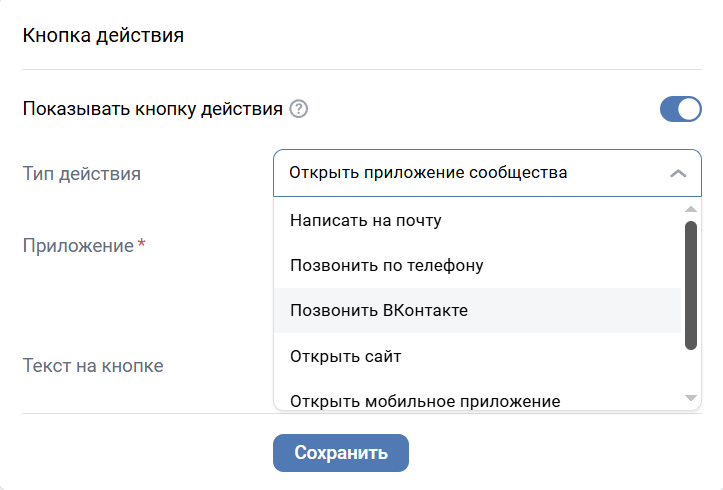Image resolution: width=723 pixels, height=490 pixels.
Task: Click the 'Кнопка действия' section heading
Action: pyautogui.click(x=103, y=36)
